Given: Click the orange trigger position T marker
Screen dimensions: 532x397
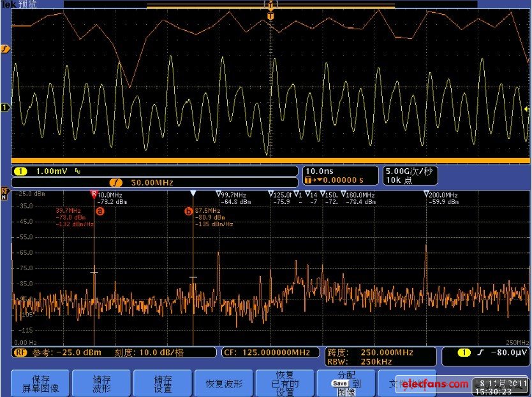Looking at the screenshot, I should pyautogui.click(x=270, y=15).
